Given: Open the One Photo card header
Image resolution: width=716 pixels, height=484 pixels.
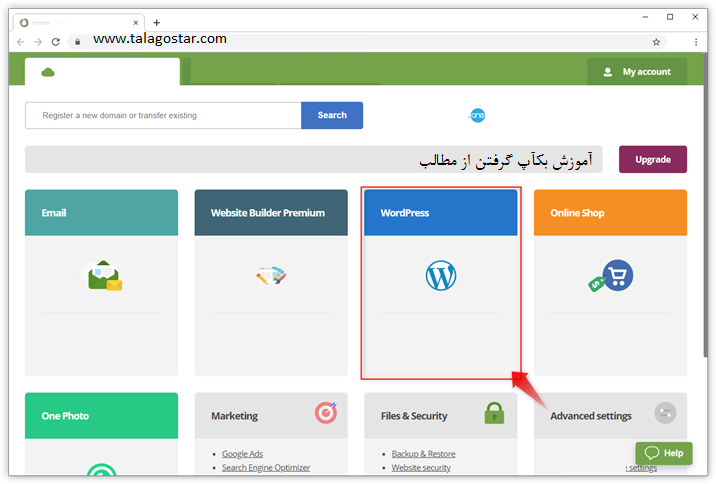Looking at the screenshot, I should click(101, 416).
